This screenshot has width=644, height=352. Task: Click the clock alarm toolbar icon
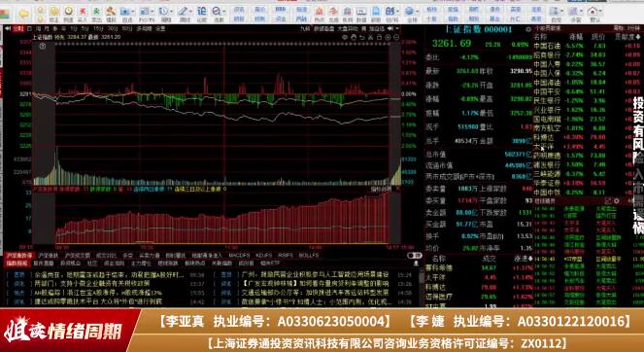68,14
